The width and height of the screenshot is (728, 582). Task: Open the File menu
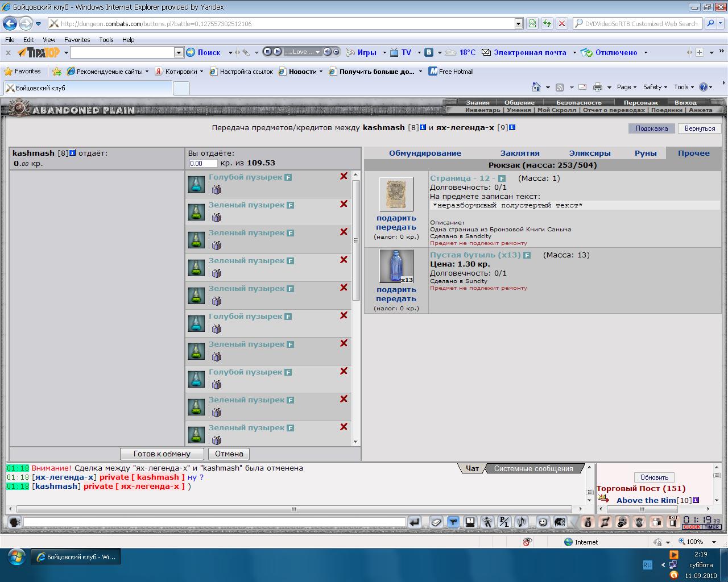10,40
